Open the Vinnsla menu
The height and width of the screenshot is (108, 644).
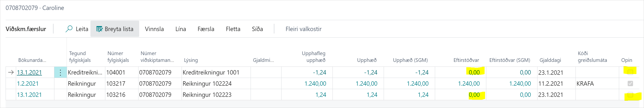click(154, 29)
